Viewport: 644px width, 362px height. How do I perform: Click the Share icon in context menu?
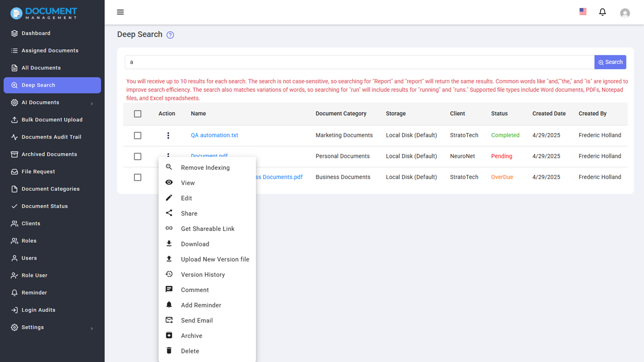coord(169,213)
